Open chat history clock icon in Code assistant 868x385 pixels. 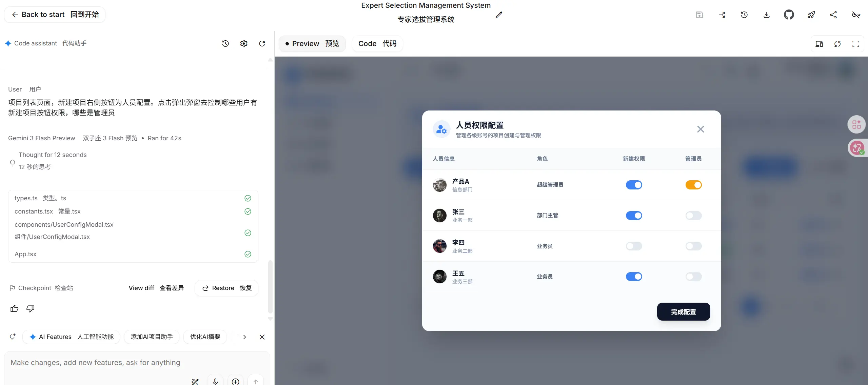click(x=225, y=43)
